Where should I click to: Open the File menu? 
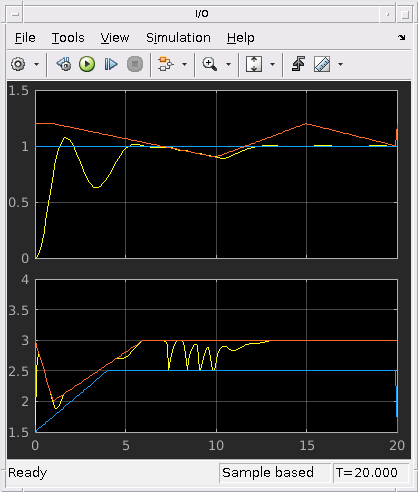point(25,38)
